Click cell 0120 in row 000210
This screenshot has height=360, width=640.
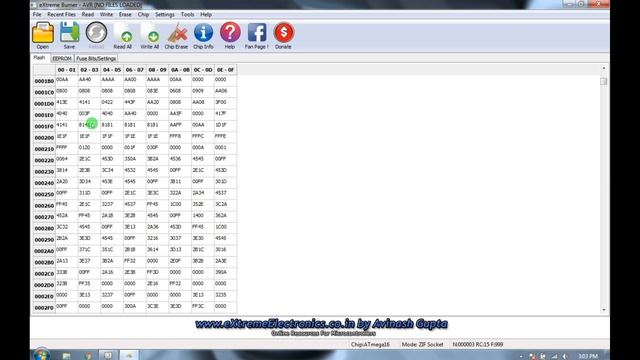click(89, 149)
